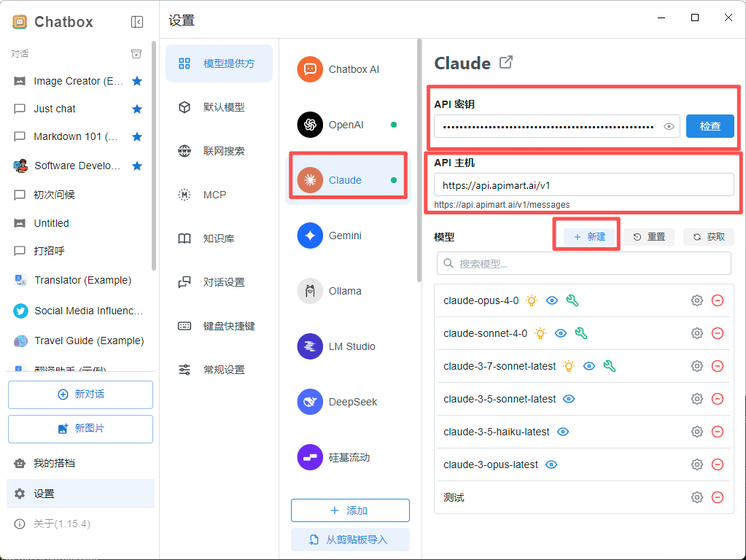This screenshot has width=746, height=560.
Task: Select OpenAI provider
Action: (349, 125)
